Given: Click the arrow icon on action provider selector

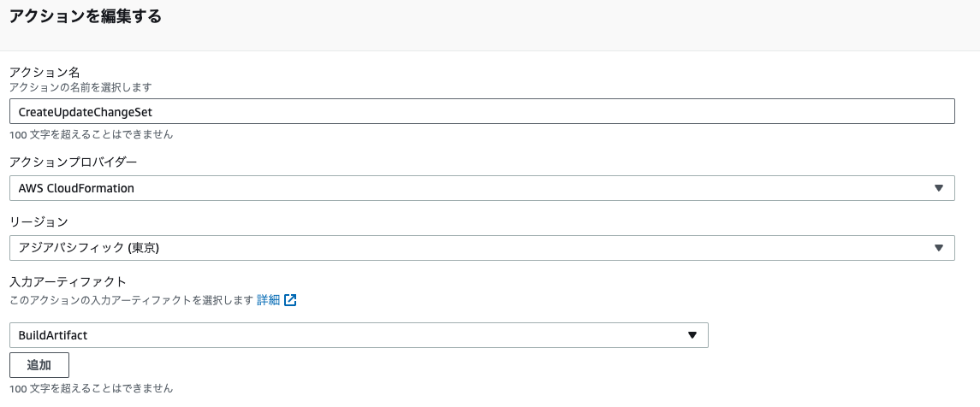Looking at the screenshot, I should 938,188.
